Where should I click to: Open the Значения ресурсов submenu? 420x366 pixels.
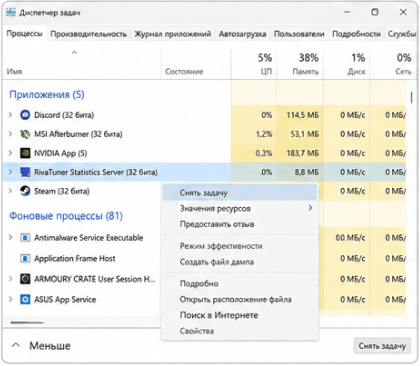[x=240, y=209]
